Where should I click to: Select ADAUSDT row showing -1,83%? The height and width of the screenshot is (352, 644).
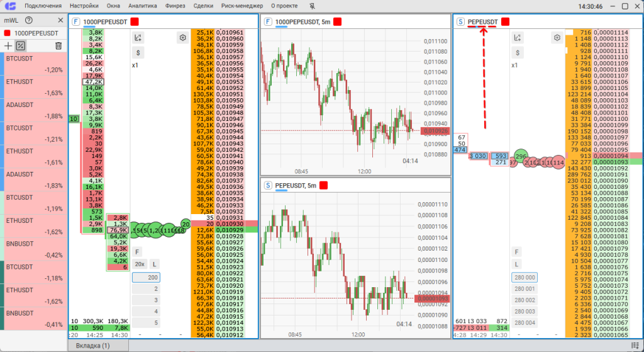tap(35, 179)
